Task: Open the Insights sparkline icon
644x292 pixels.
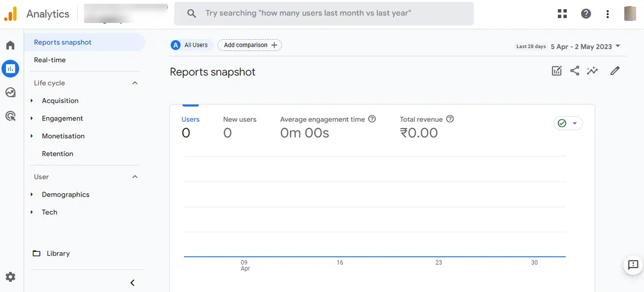Action: (x=592, y=71)
